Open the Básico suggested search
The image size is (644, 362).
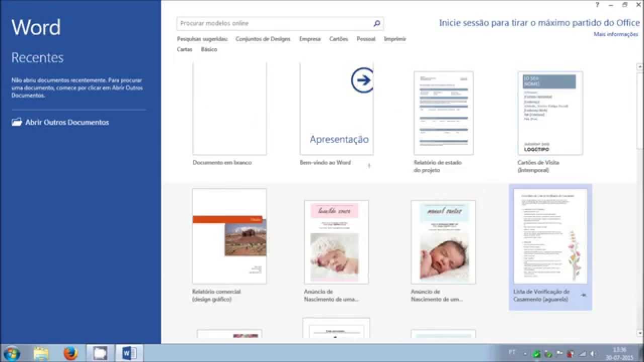point(209,50)
